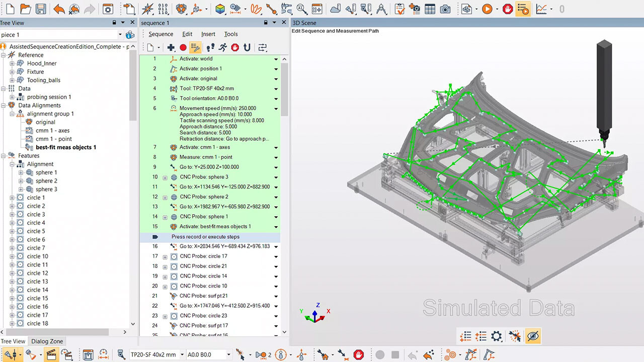Expand the CNC Probe: circle 17 step
This screenshot has height=362, width=644.
pyautogui.click(x=165, y=256)
